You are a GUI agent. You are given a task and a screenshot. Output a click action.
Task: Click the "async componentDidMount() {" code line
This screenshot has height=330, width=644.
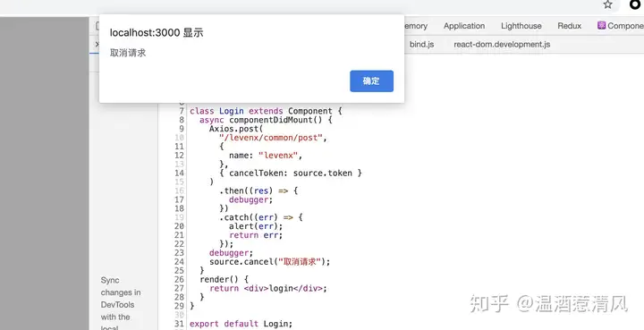click(266, 120)
